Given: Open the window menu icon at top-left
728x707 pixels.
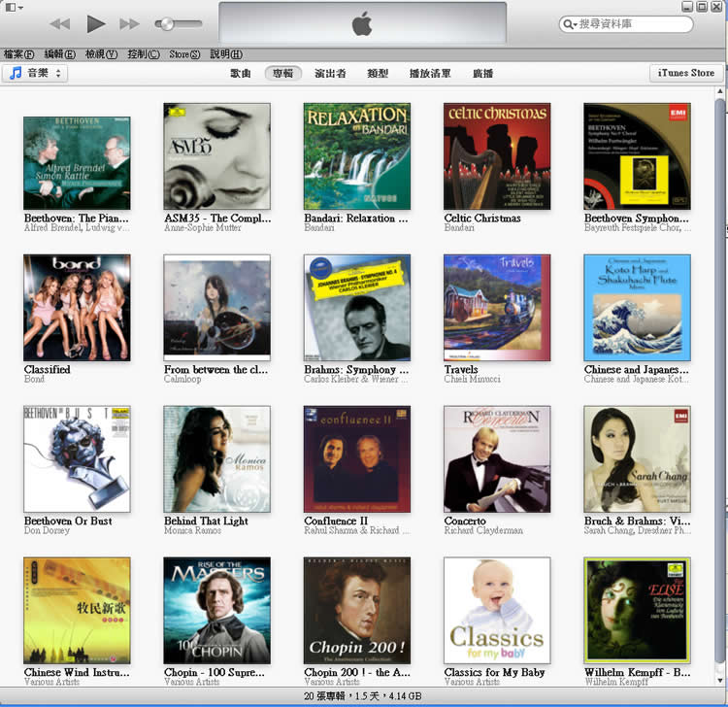Looking at the screenshot, I should coord(14,7).
